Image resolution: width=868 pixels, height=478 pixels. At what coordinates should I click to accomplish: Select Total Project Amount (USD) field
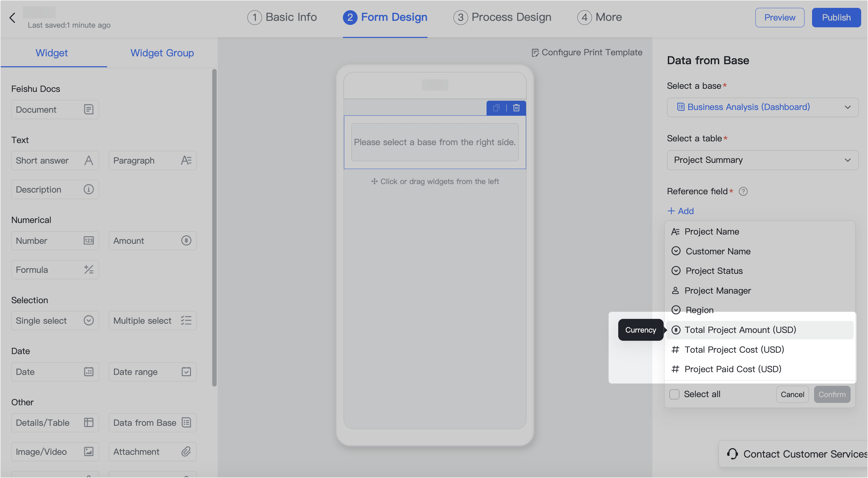pyautogui.click(x=740, y=330)
